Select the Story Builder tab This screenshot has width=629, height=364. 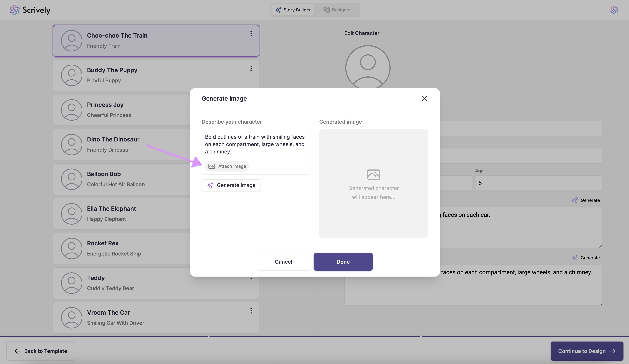[293, 10]
